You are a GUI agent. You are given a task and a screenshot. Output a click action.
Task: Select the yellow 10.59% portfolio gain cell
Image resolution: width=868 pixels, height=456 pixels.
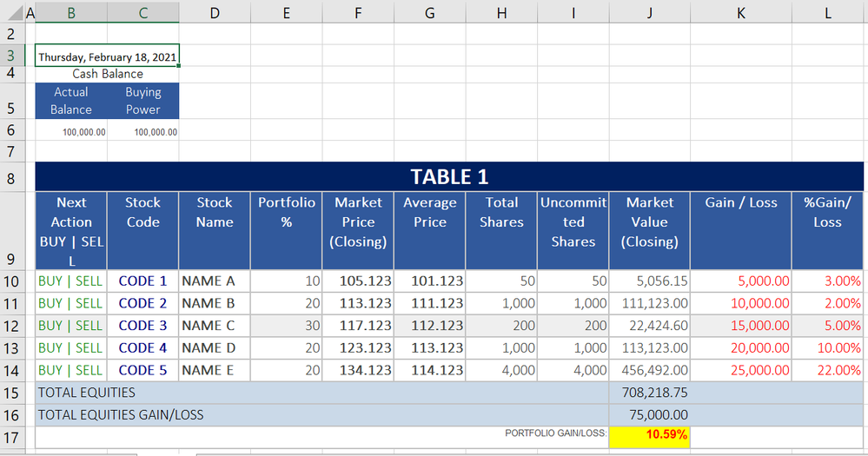coord(650,437)
